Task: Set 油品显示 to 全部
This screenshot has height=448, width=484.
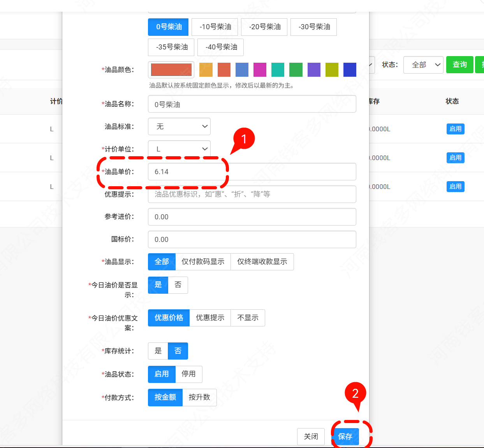Action: (x=162, y=262)
